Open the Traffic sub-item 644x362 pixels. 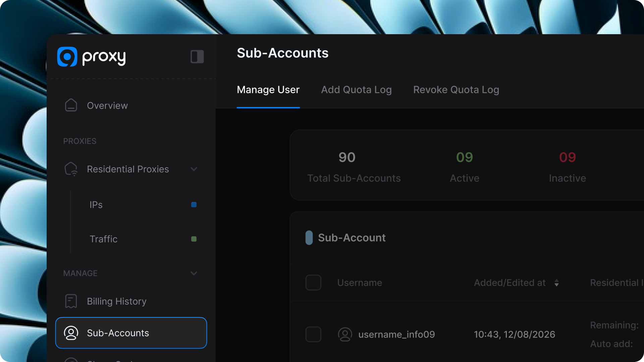coord(104,239)
